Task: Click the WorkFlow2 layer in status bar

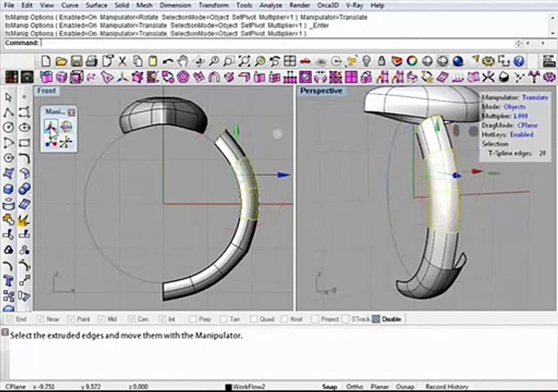Action: pos(246,387)
